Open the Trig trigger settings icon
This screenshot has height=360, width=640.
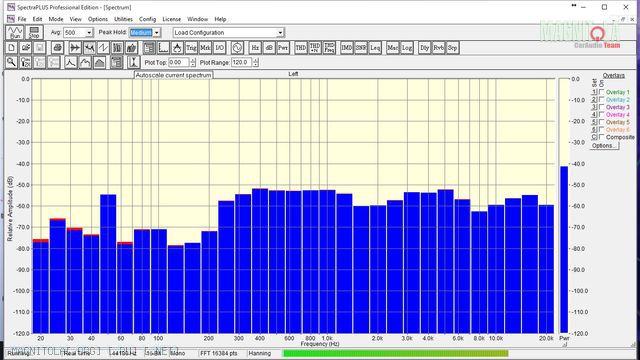point(191,48)
